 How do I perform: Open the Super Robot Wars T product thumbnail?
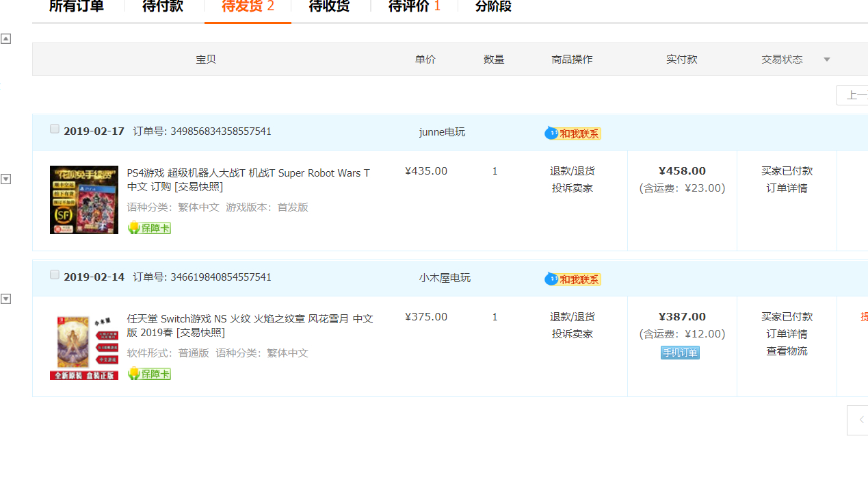point(84,200)
